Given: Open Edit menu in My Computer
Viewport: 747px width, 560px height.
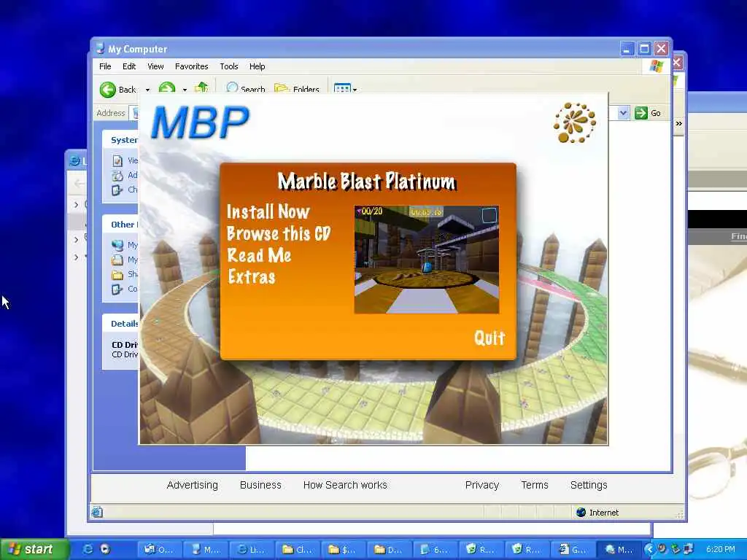Looking at the screenshot, I should [128, 66].
